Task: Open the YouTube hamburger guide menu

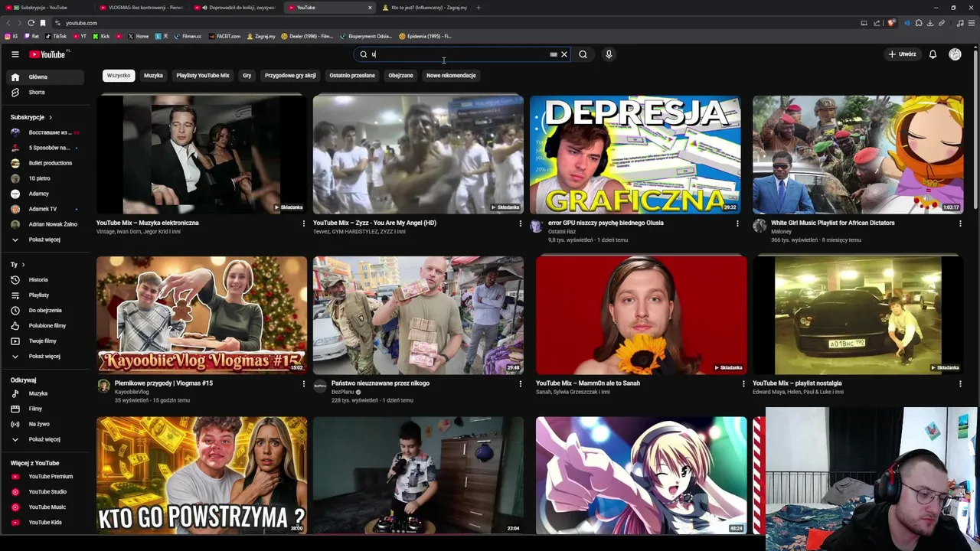Action: 15,54
